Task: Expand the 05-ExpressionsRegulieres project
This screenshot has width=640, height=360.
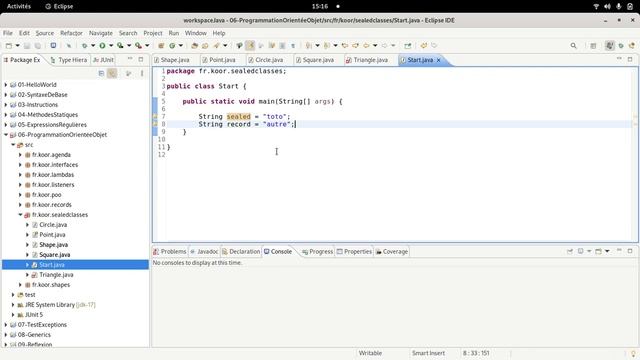Action: [x=6, y=124]
